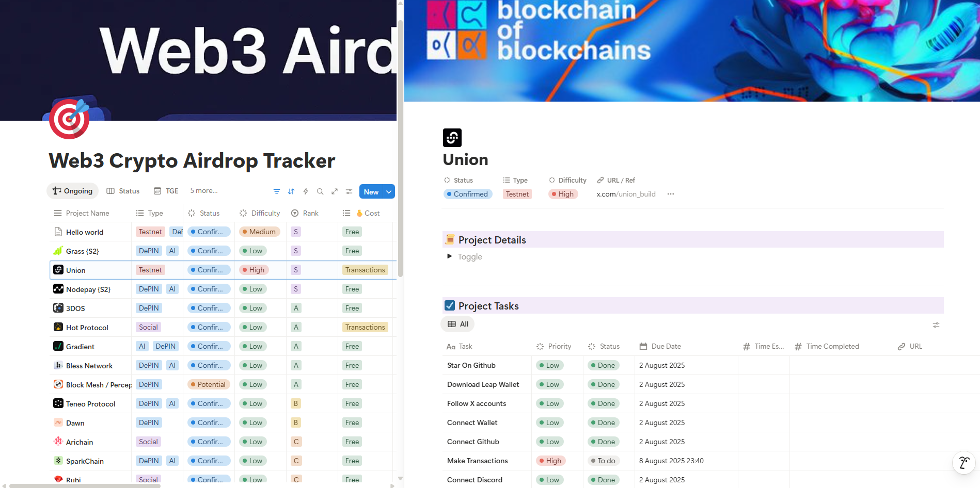Image resolution: width=980 pixels, height=488 pixels.
Task: Click the Connect Discord task name
Action: click(x=475, y=480)
